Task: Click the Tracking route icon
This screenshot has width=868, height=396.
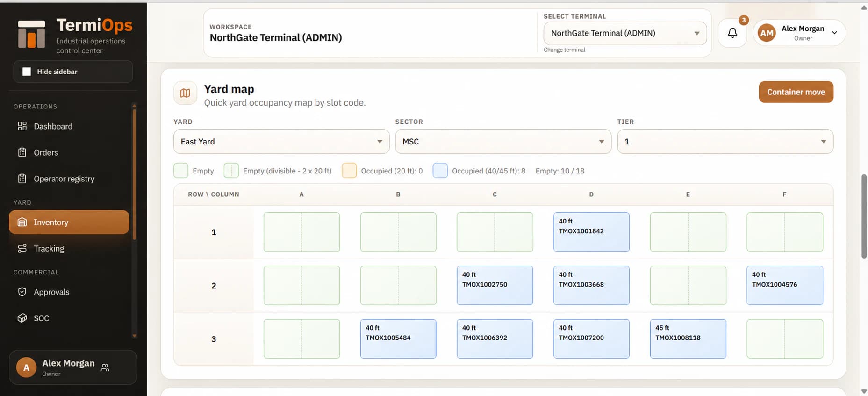Action: point(22,249)
